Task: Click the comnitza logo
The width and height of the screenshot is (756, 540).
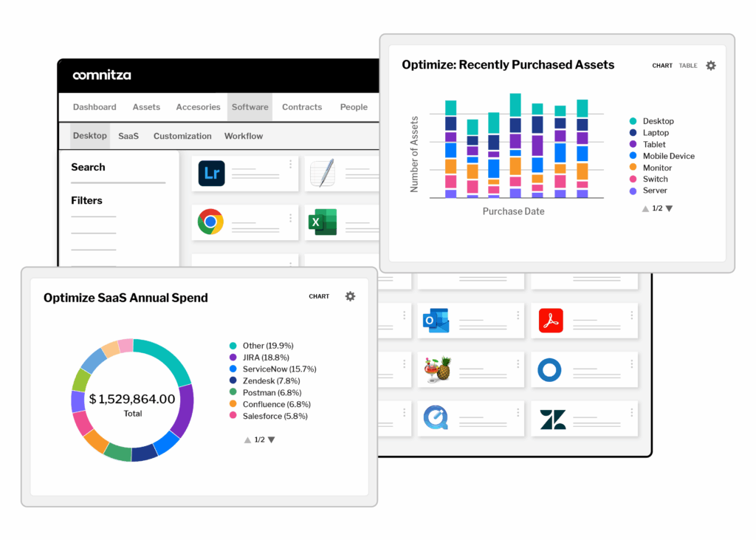Action: 102,75
